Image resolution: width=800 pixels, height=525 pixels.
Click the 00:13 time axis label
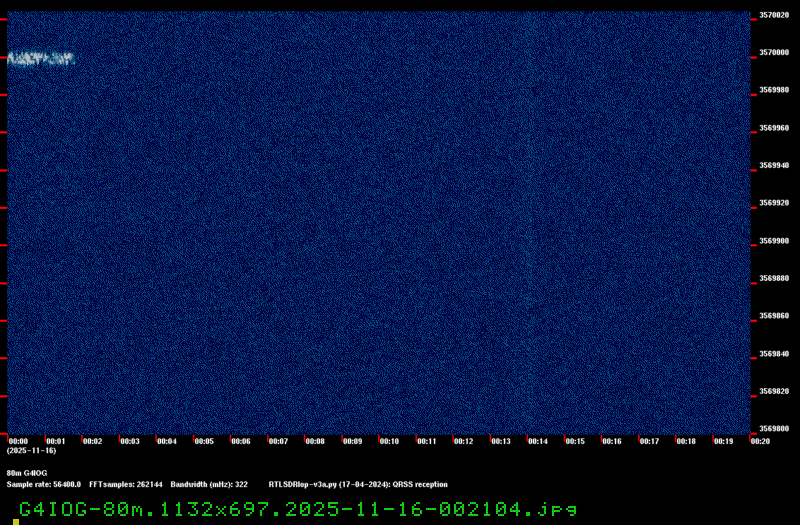click(501, 441)
